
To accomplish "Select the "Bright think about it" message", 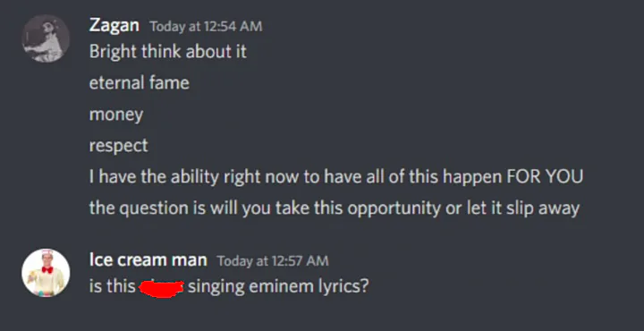I will (168, 52).
